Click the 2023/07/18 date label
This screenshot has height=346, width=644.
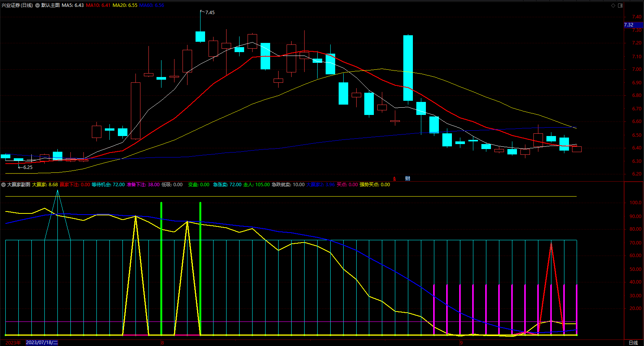click(x=42, y=343)
